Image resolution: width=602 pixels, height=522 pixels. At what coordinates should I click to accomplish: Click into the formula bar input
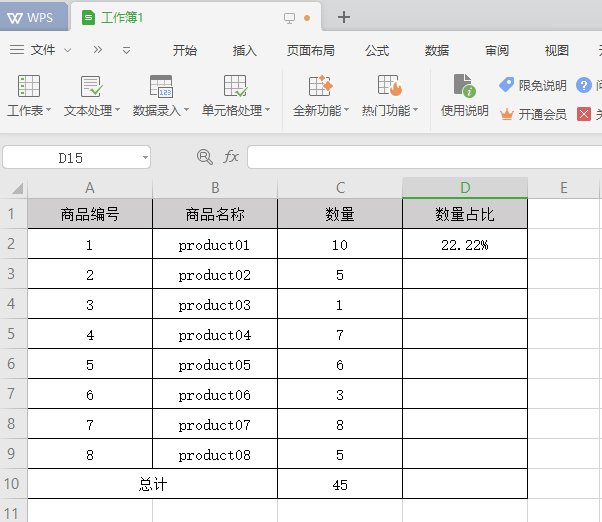[425, 157]
